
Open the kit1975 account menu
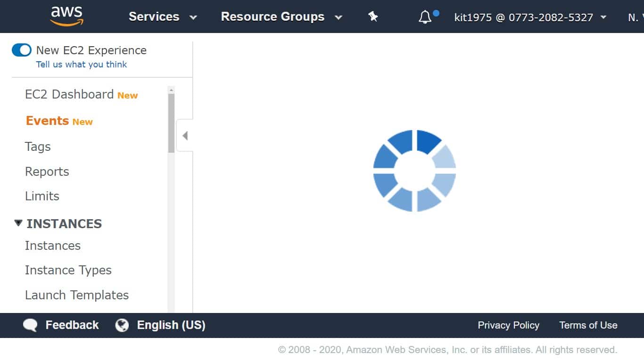click(x=530, y=17)
